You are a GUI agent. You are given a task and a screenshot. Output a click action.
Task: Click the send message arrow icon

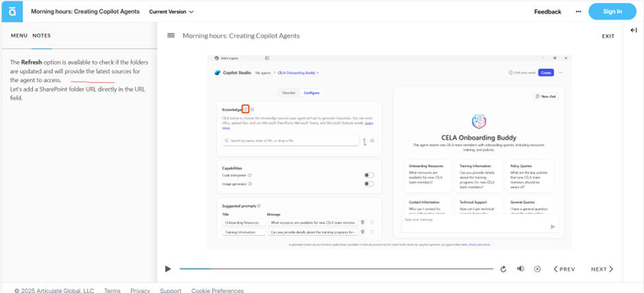click(553, 226)
